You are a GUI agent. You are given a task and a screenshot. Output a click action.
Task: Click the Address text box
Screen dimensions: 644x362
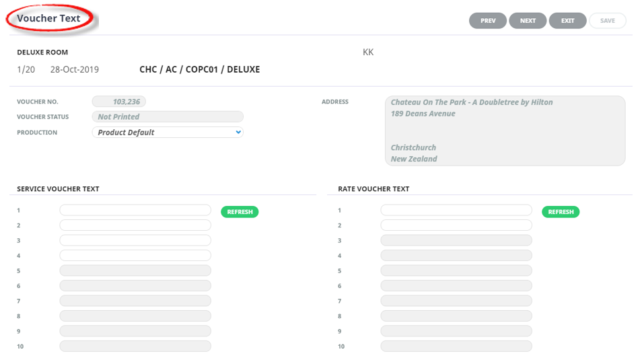pos(504,131)
